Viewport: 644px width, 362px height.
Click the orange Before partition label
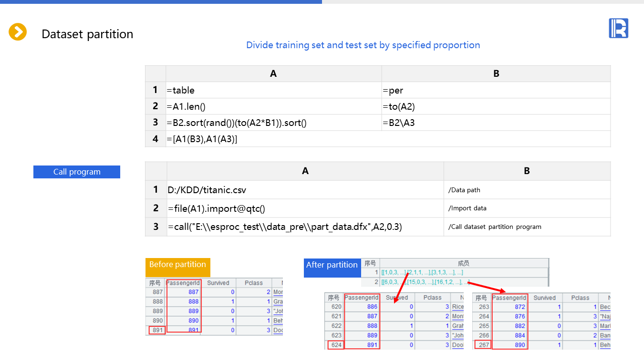coord(177,265)
